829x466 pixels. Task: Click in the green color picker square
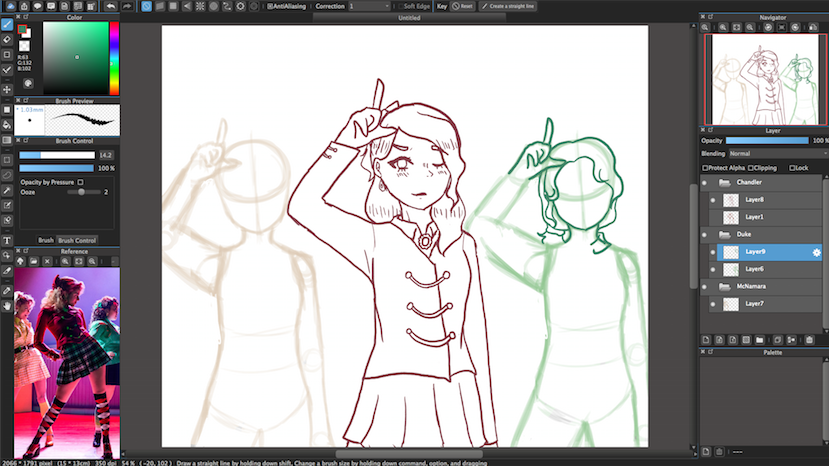pyautogui.click(x=75, y=55)
